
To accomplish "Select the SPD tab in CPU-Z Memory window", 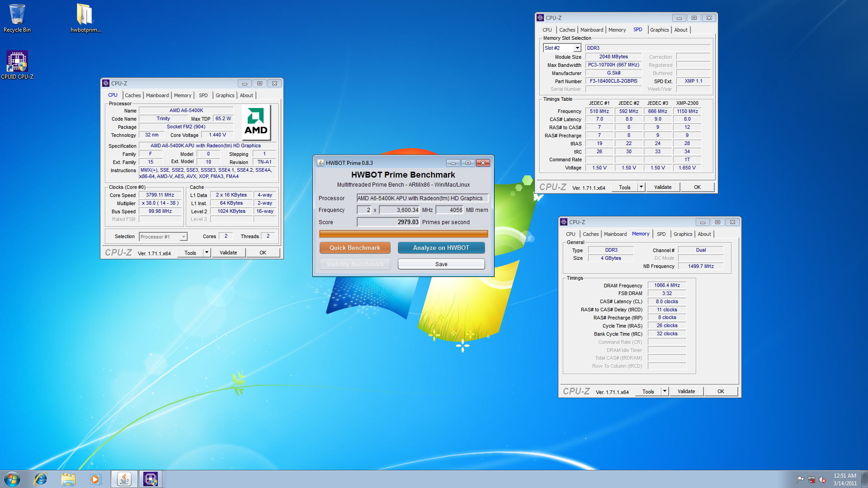I will click(661, 234).
